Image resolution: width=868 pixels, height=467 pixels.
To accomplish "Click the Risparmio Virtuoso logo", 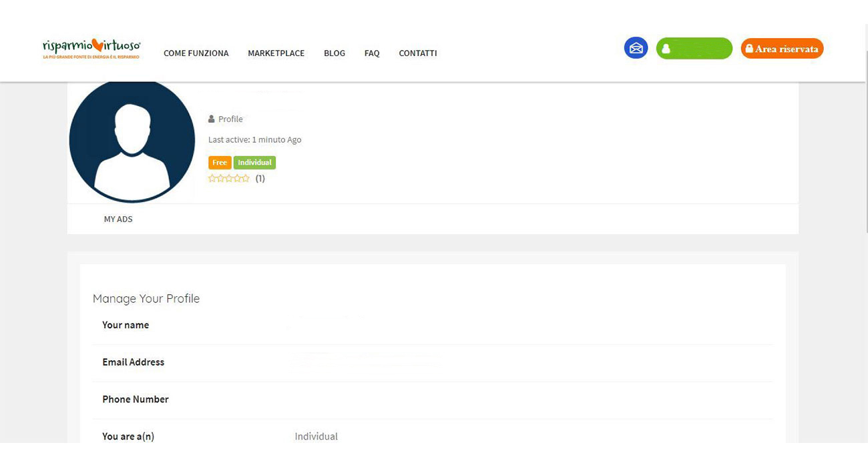I will pos(91,48).
